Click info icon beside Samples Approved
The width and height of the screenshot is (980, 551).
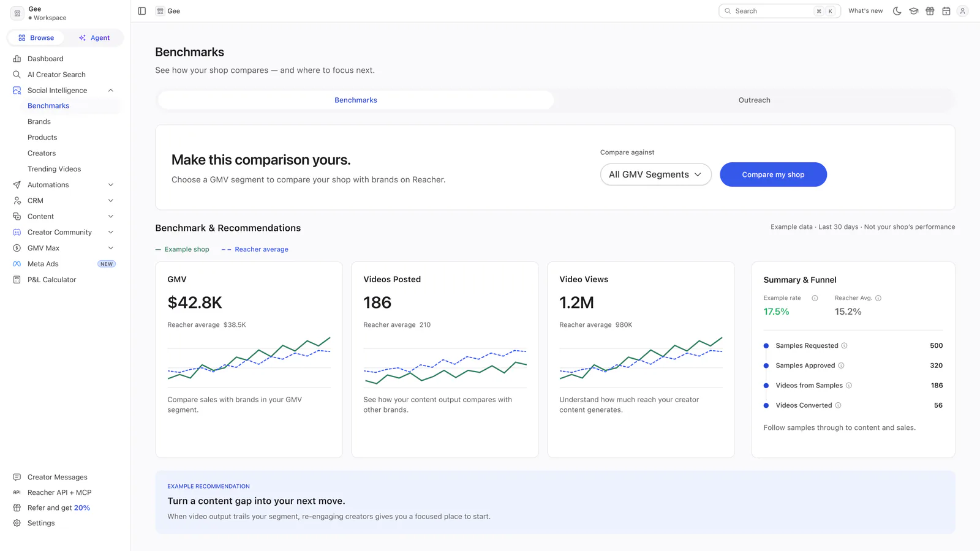[x=841, y=365]
